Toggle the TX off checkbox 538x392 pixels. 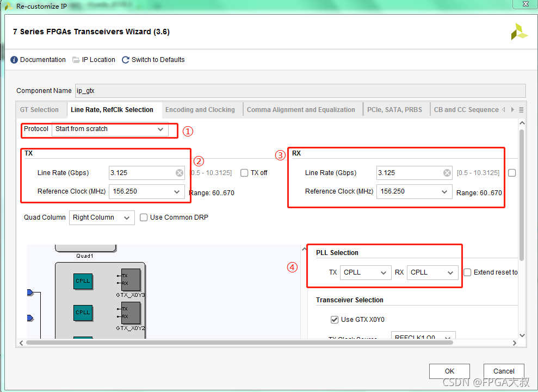click(244, 173)
